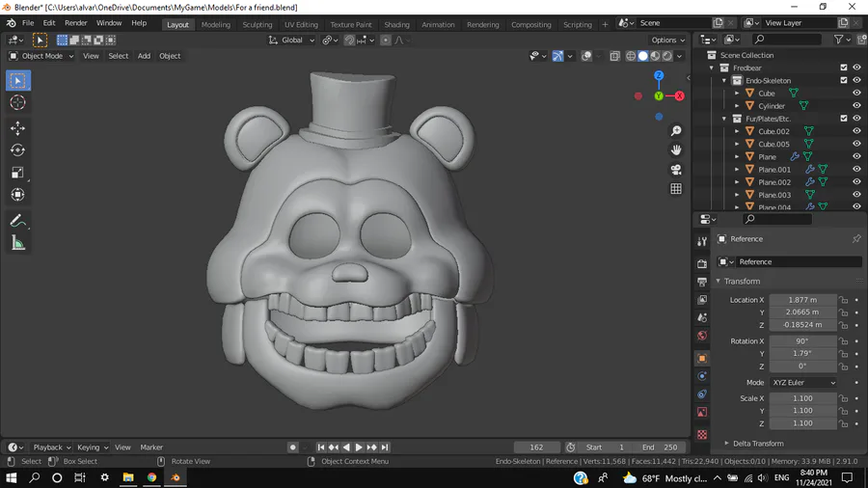Add a new workspace tab

605,24
